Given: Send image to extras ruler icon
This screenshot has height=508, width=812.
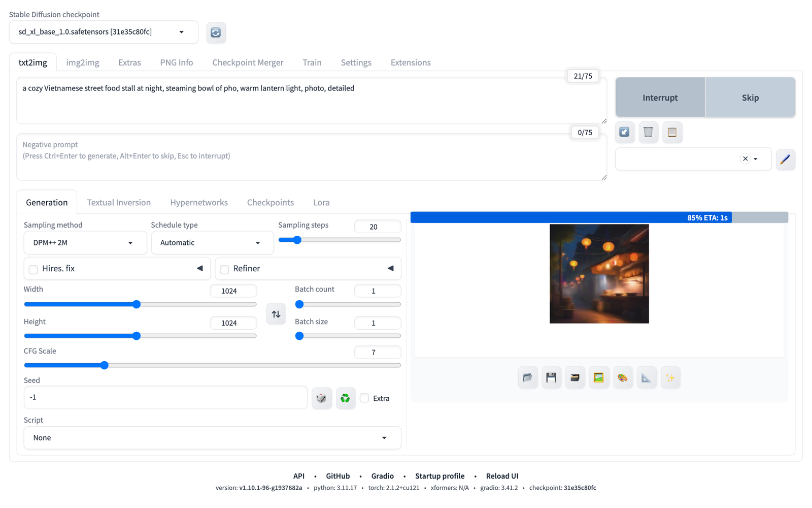Looking at the screenshot, I should tap(647, 377).
